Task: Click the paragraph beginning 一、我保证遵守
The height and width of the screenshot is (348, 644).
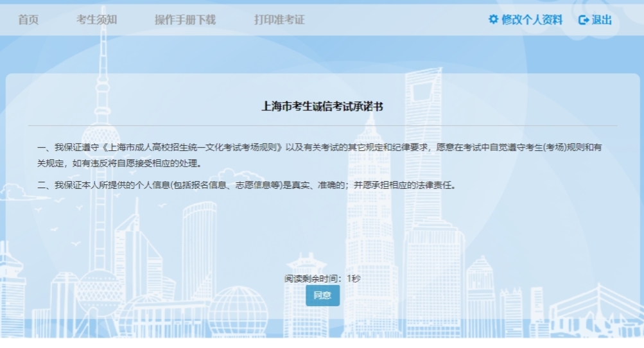Action: (320, 155)
